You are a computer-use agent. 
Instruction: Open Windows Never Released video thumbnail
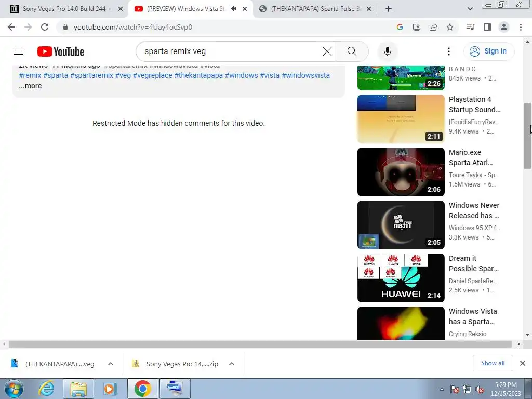point(401,224)
